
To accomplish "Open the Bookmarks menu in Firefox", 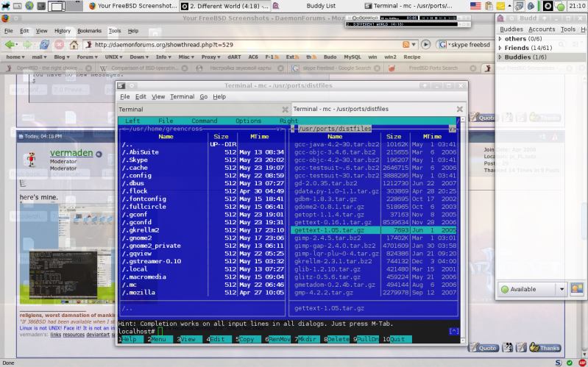I will point(89,31).
